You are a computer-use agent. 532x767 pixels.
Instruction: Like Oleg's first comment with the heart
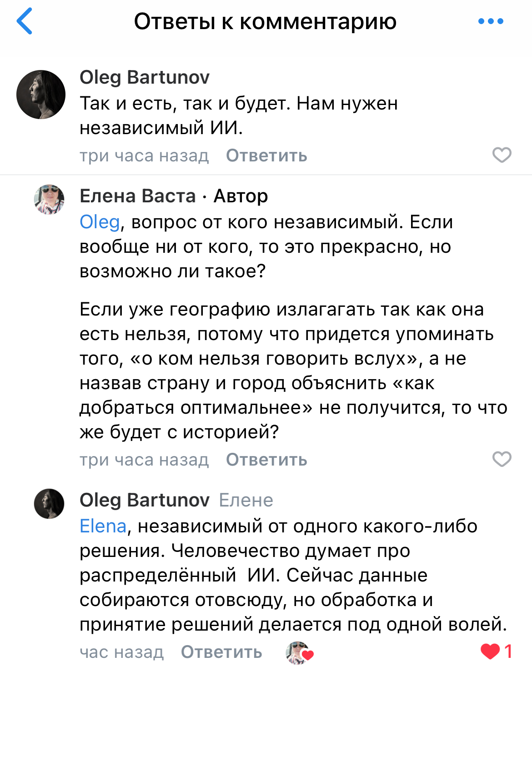click(x=502, y=155)
